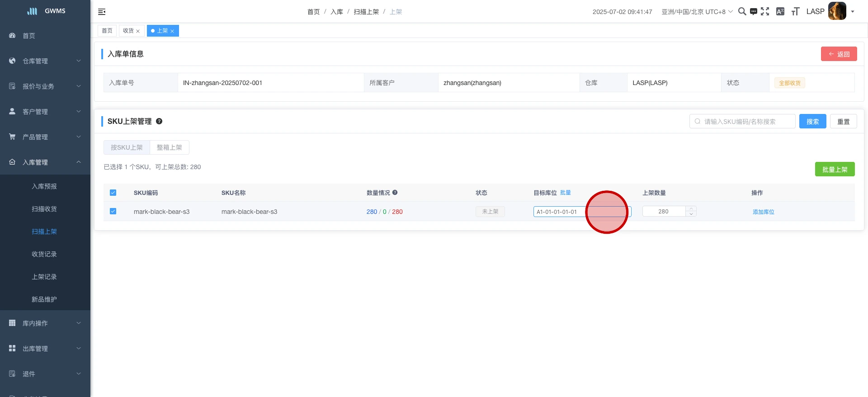Click the info icon next to 数量情况
This screenshot has height=397, width=868.
tap(395, 193)
